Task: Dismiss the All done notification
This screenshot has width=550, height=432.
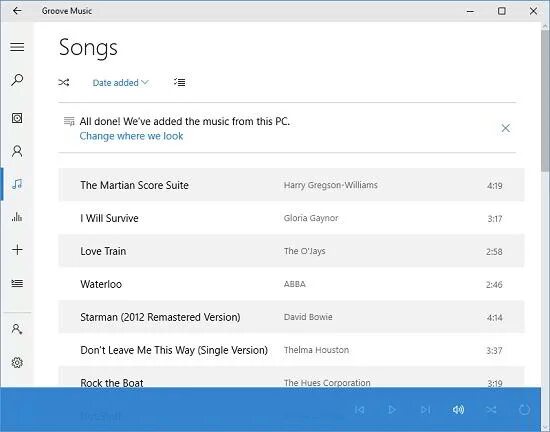Action: tap(505, 128)
